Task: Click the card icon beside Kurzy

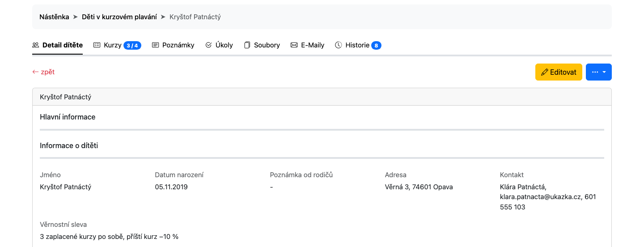Action: pos(97,45)
